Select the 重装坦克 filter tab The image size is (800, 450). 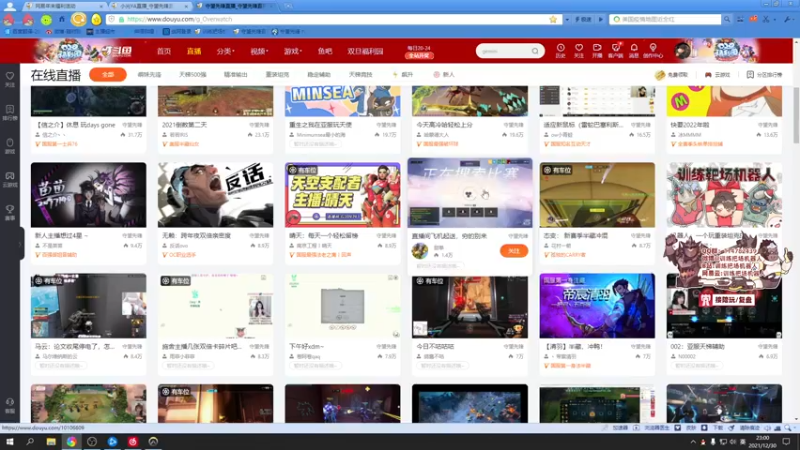[277, 74]
